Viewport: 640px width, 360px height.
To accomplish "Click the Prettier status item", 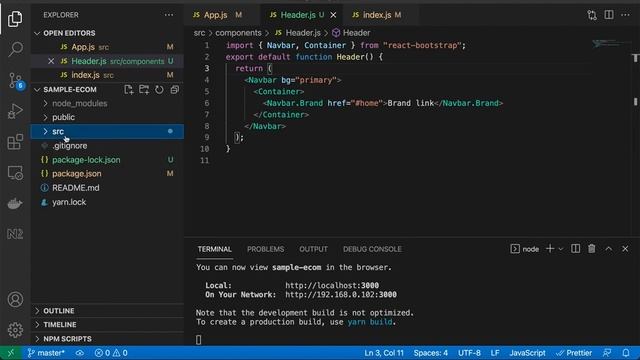I will click(574, 353).
